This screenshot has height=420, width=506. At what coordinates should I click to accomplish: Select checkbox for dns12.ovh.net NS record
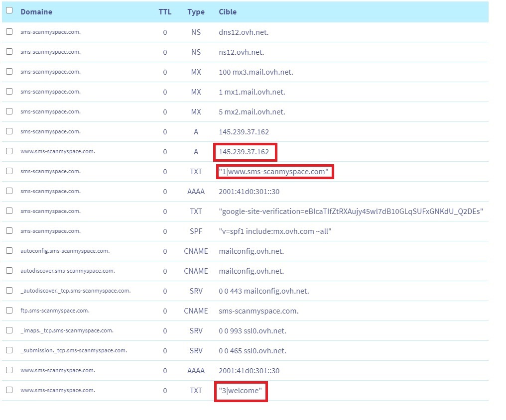click(x=9, y=31)
